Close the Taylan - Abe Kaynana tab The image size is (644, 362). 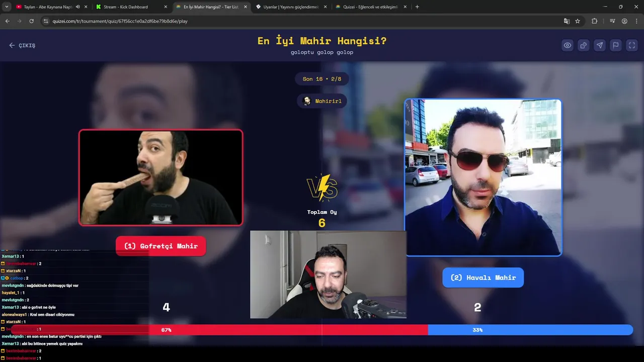tap(86, 7)
